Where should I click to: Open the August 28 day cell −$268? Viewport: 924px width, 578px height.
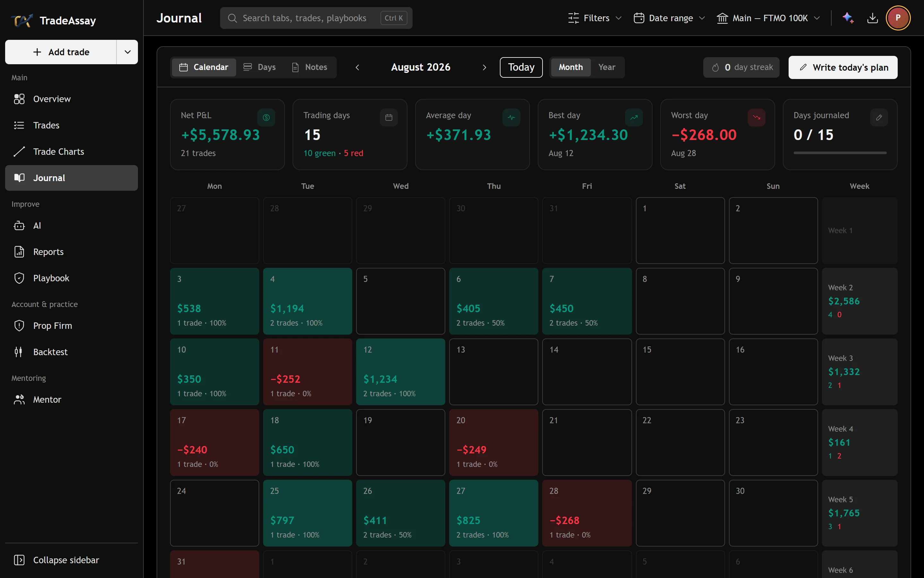[x=587, y=513]
